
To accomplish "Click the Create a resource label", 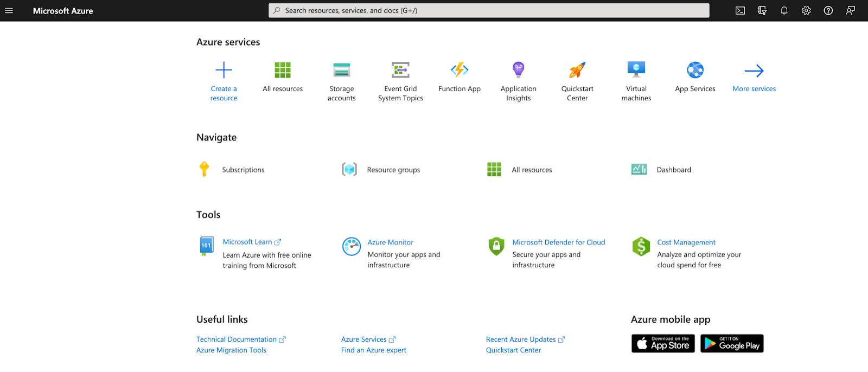I will (224, 93).
